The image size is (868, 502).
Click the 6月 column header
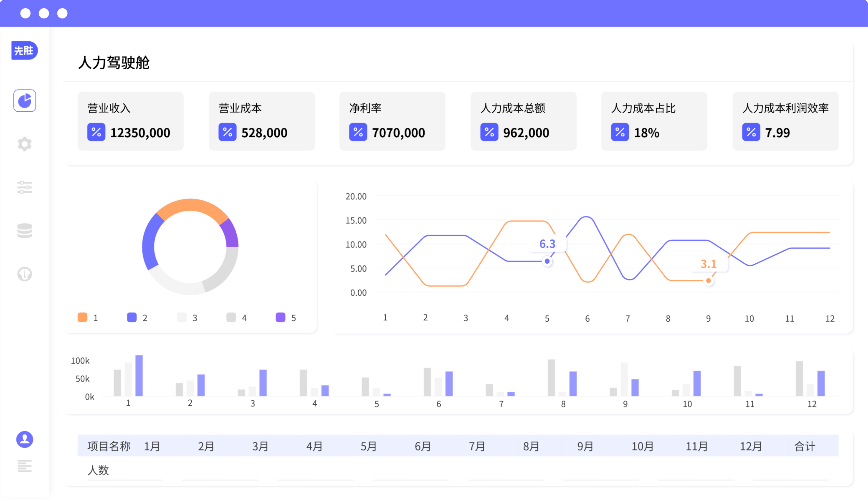point(423,446)
